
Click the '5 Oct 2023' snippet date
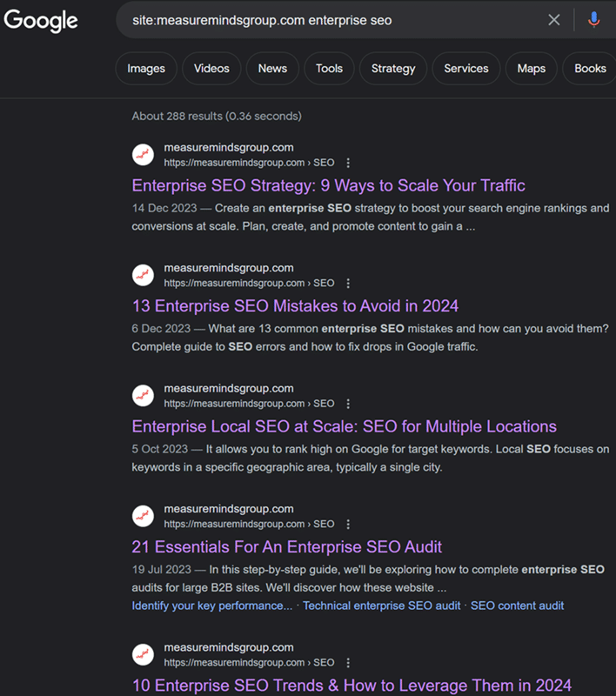click(x=160, y=449)
